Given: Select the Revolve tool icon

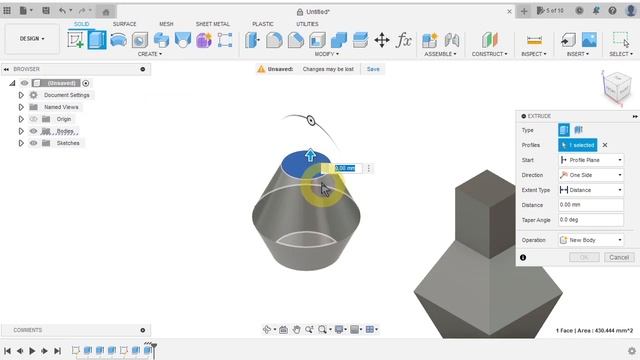Looking at the screenshot, I should tap(118, 40).
